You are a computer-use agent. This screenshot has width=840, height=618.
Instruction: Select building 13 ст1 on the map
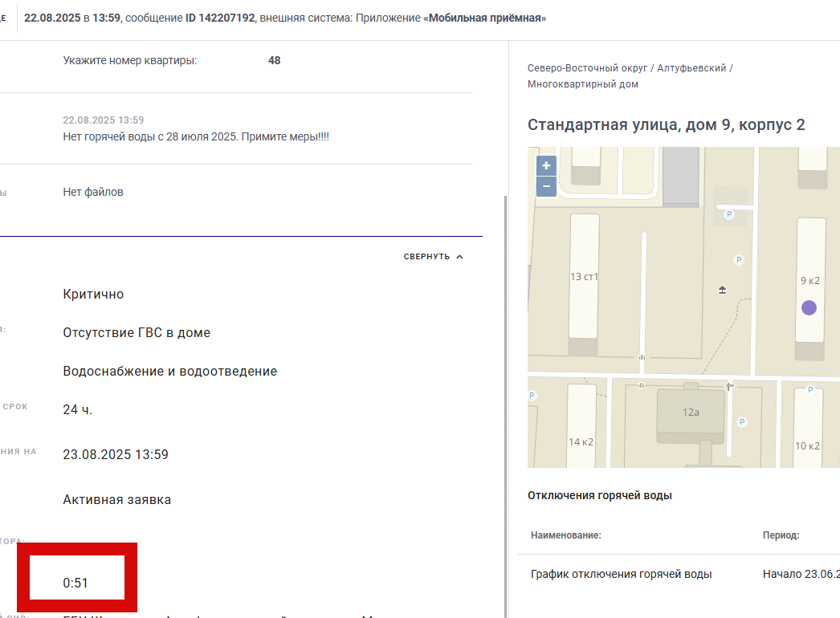pyautogui.click(x=583, y=276)
